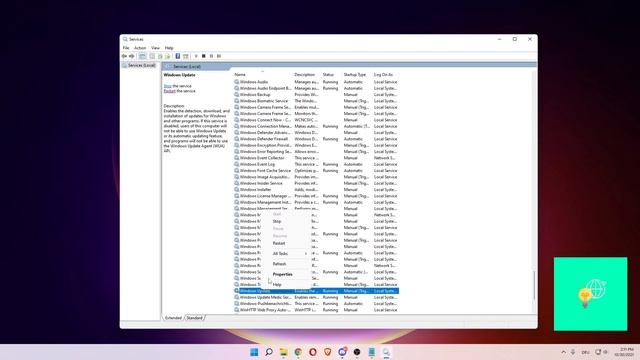Image resolution: width=640 pixels, height=360 pixels.
Task: Launch Opera browser from the taskbar
Action: point(313,352)
